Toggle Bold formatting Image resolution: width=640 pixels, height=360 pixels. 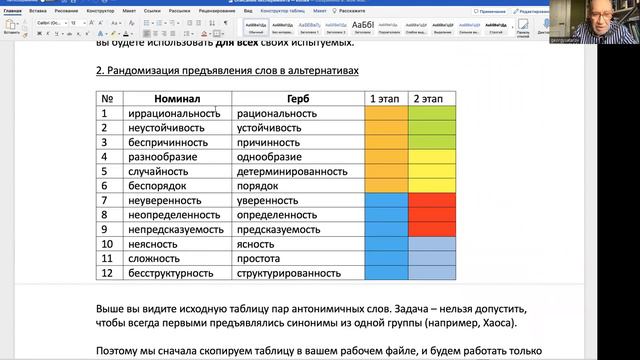pos(39,34)
